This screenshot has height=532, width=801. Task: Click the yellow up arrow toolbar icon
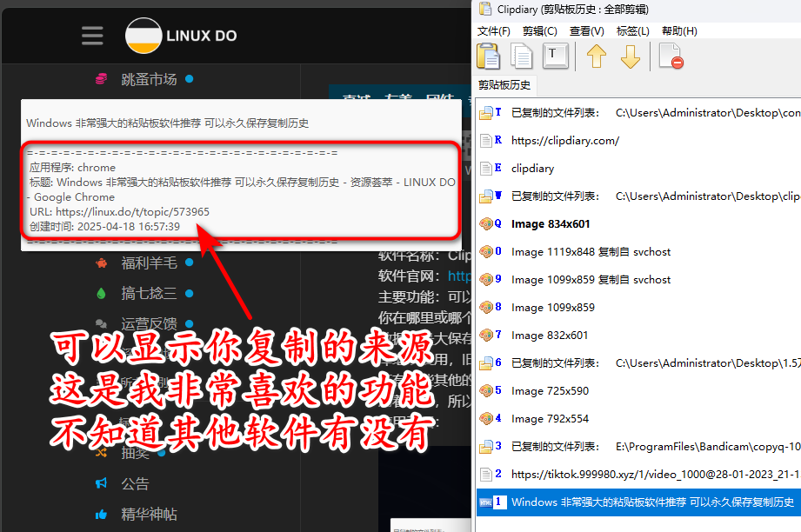pyautogui.click(x=596, y=57)
